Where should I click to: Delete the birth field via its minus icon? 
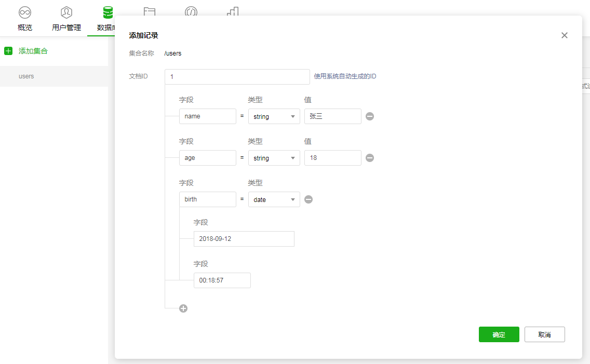pyautogui.click(x=309, y=199)
